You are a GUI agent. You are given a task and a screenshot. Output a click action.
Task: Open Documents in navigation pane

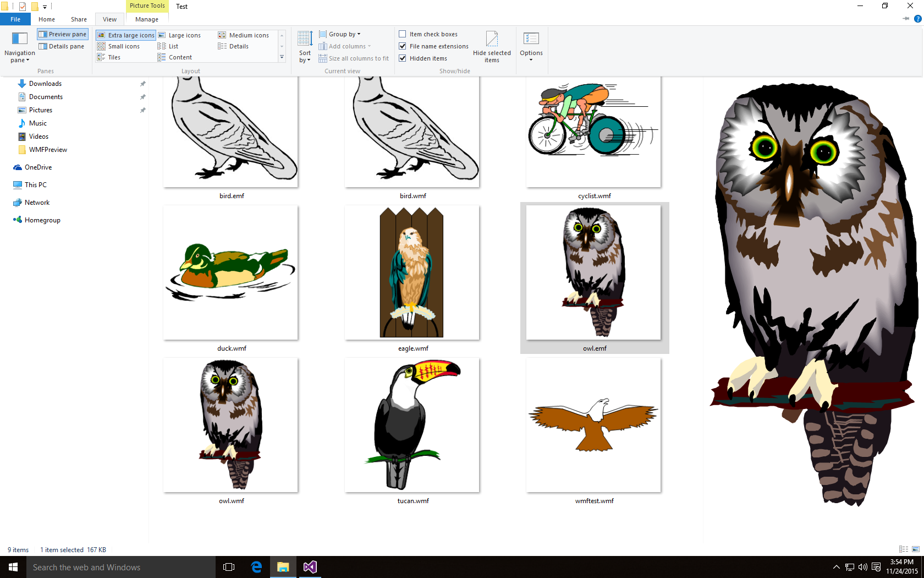46,97
